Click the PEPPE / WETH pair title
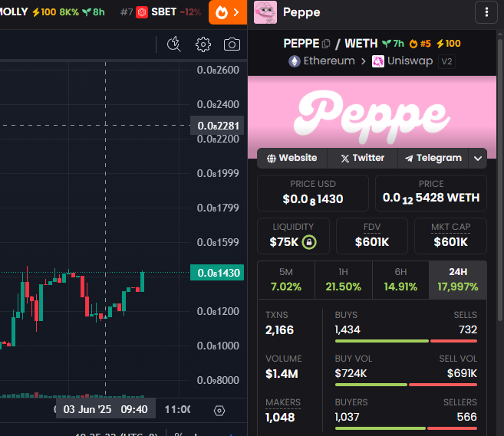The width and height of the screenshot is (504, 436). [331, 44]
